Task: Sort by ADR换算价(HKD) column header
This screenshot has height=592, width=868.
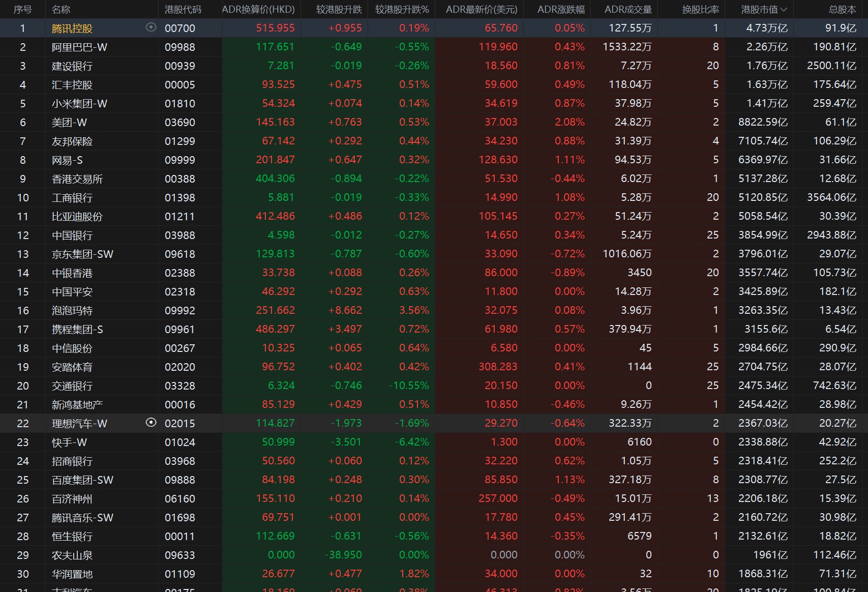Action: pyautogui.click(x=258, y=10)
